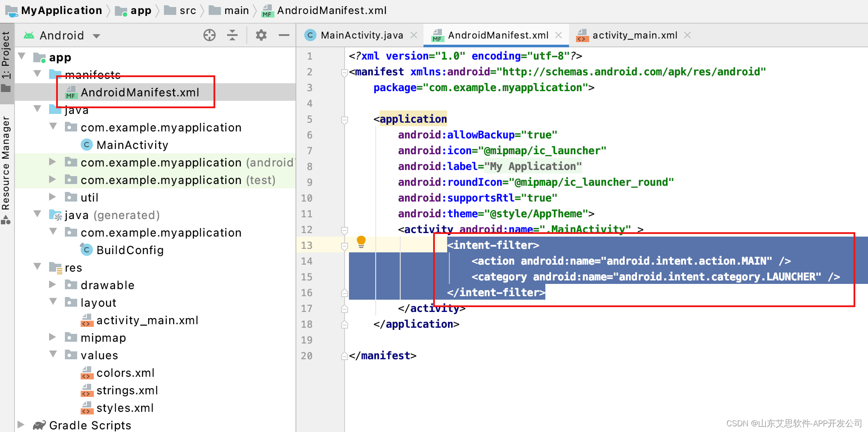The width and height of the screenshot is (868, 432).
Task: Hide the Project panel via the minus icon
Action: pos(284,35)
